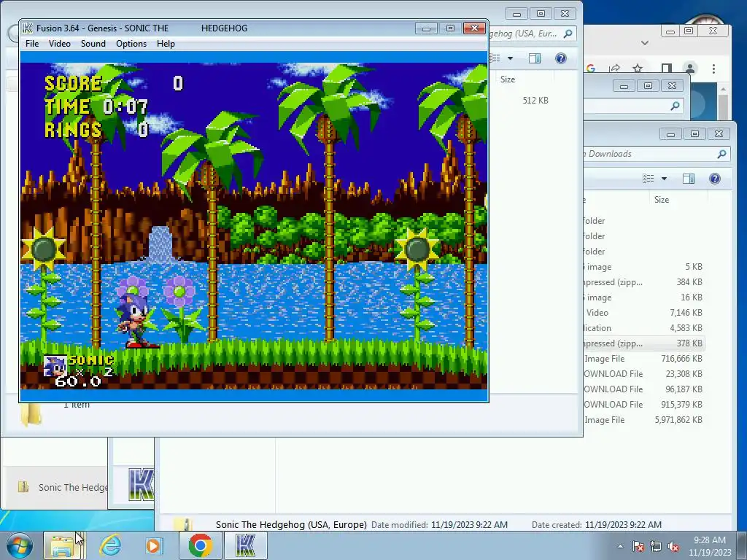The height and width of the screenshot is (560, 747).
Task: Select the 16 KB image row
Action: 643,297
